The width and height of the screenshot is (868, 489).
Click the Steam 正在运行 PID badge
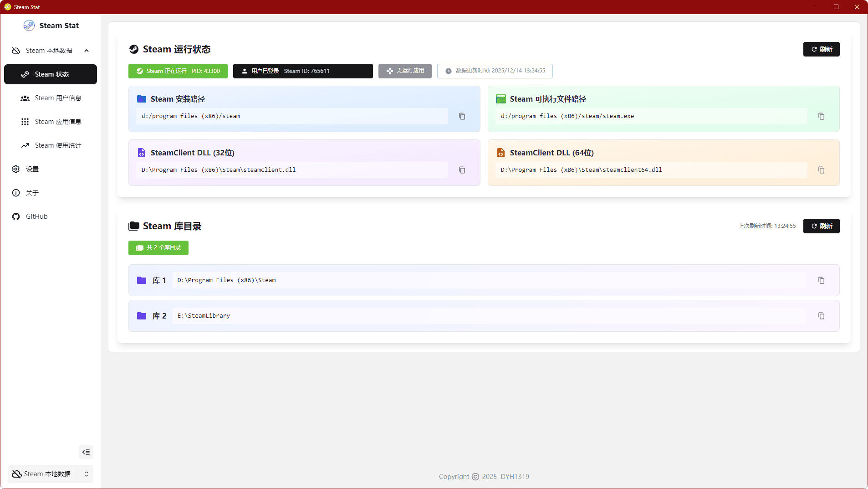[x=178, y=71]
